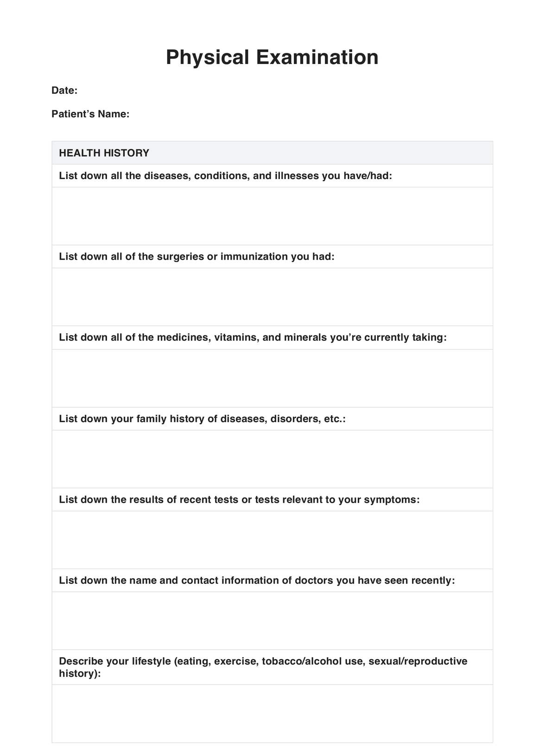Viewport: 545px width, 756px height.
Task: Click the diseases, conditions, and illnesses question
Action: 225,176
